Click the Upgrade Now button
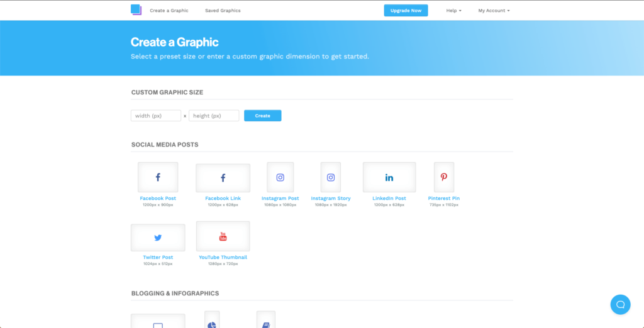 click(406, 11)
